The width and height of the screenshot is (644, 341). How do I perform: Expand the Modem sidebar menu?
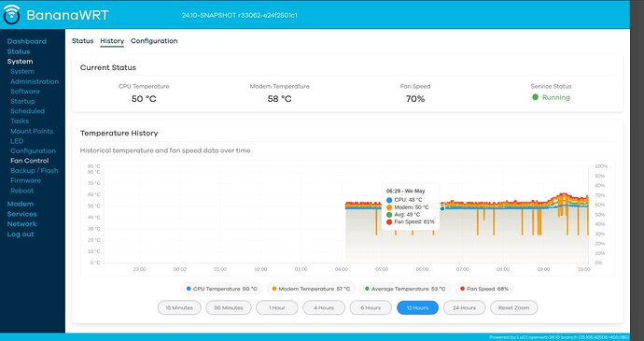[21, 204]
